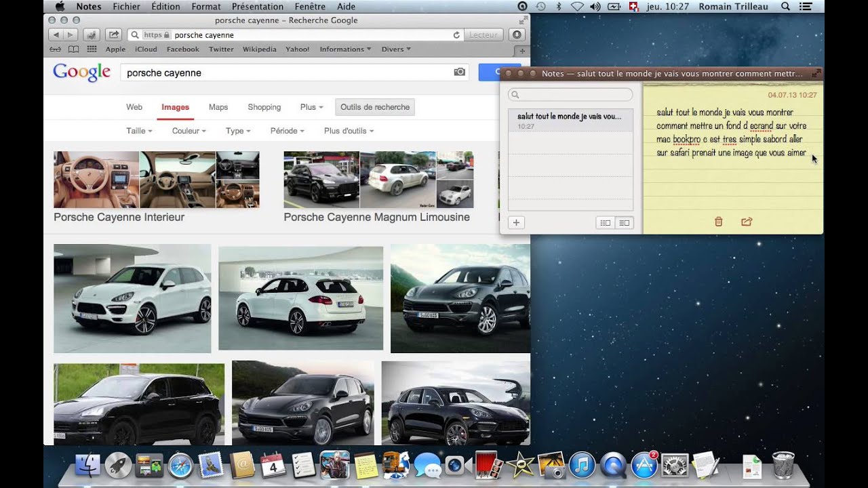Open the Édition menu
Viewport: 868px width, 488px height.
(166, 6)
